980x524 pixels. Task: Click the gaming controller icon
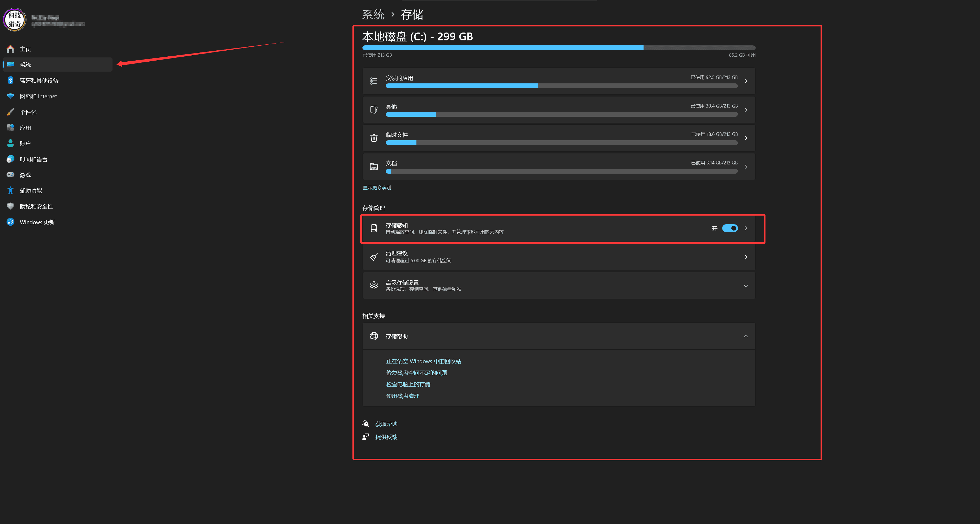click(11, 175)
